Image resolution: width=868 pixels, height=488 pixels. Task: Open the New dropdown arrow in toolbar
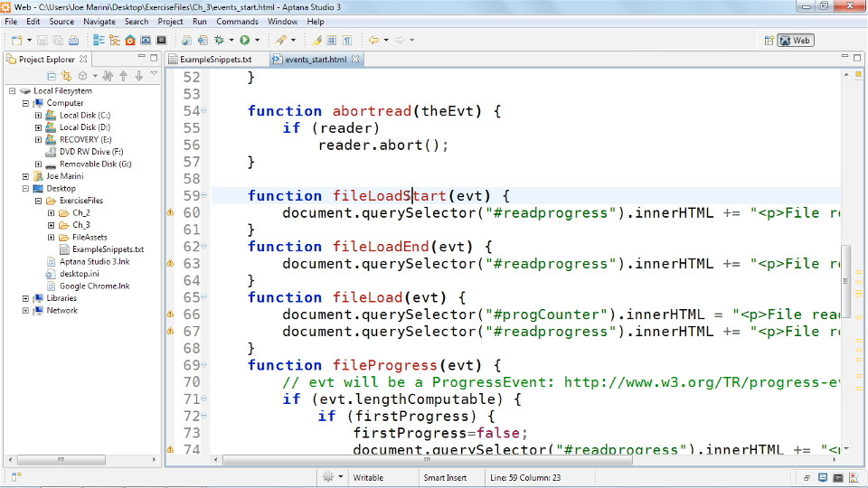pos(29,41)
